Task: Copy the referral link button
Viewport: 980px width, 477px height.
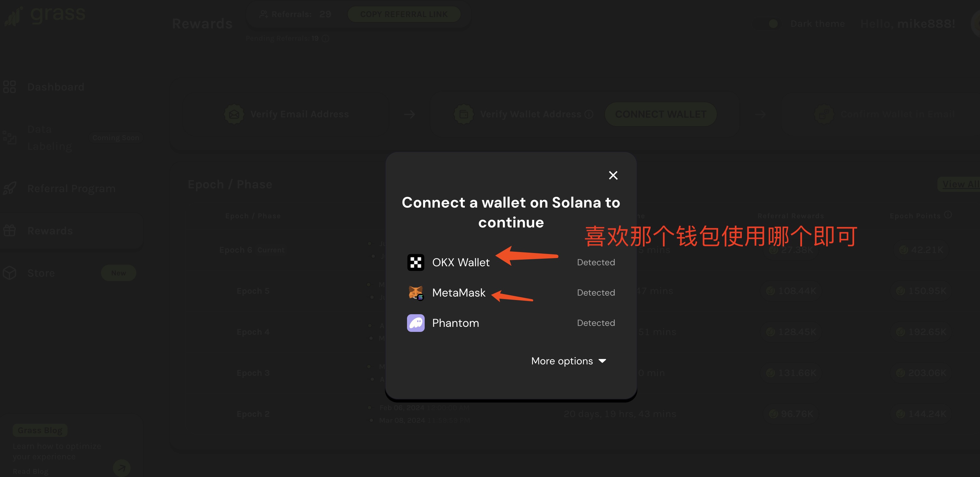Action: coord(404,14)
